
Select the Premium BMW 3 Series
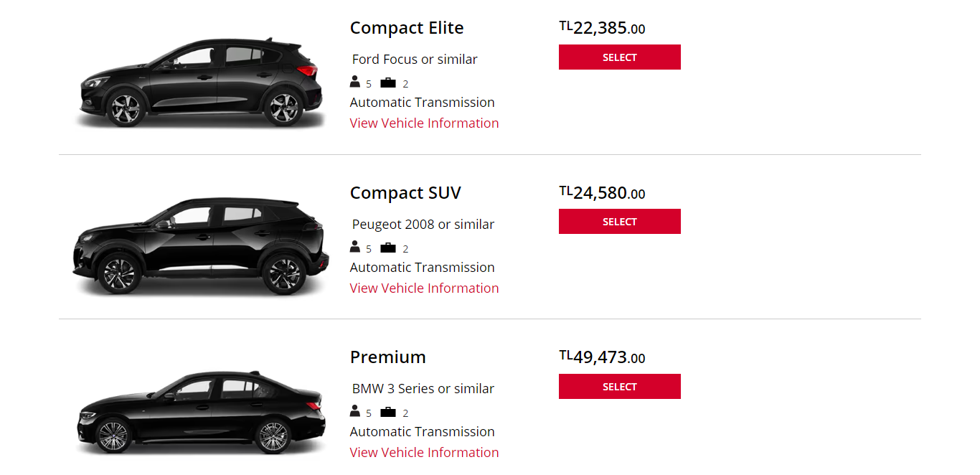(x=619, y=387)
